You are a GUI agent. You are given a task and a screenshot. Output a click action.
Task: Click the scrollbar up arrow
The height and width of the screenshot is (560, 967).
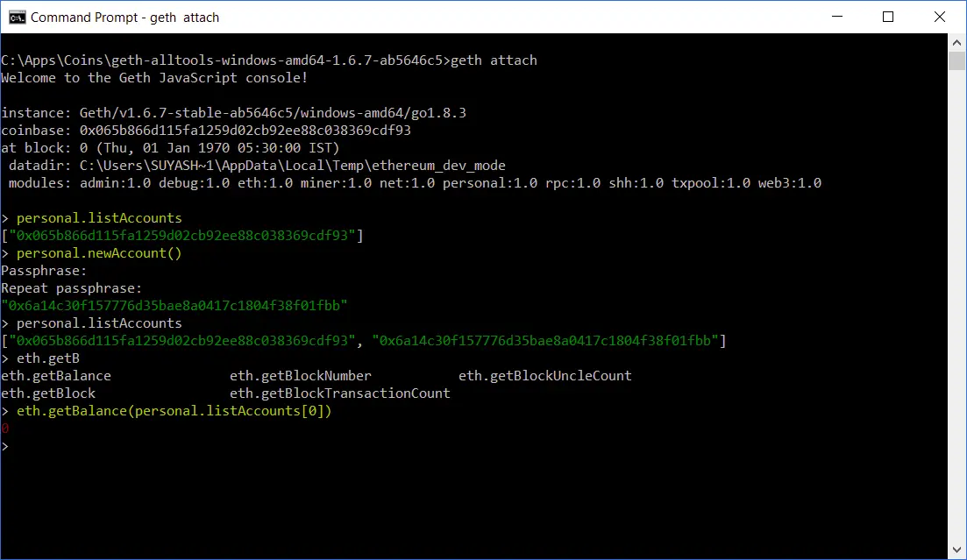956,43
